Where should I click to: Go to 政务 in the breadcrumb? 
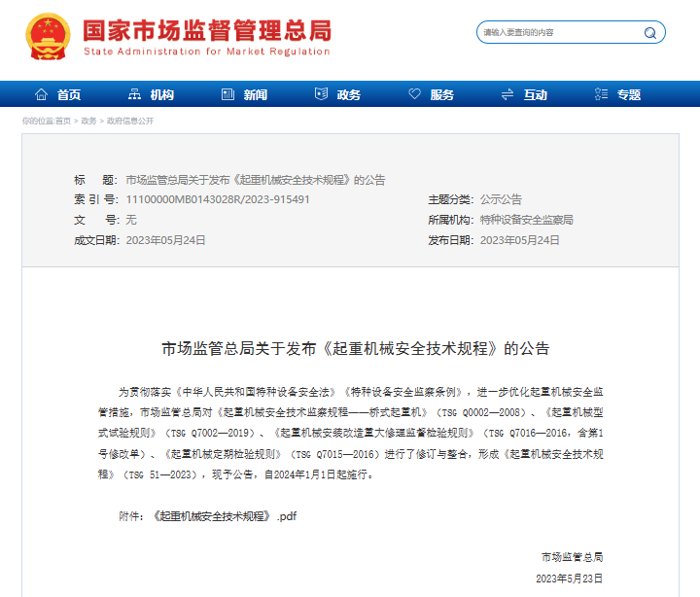[x=88, y=121]
